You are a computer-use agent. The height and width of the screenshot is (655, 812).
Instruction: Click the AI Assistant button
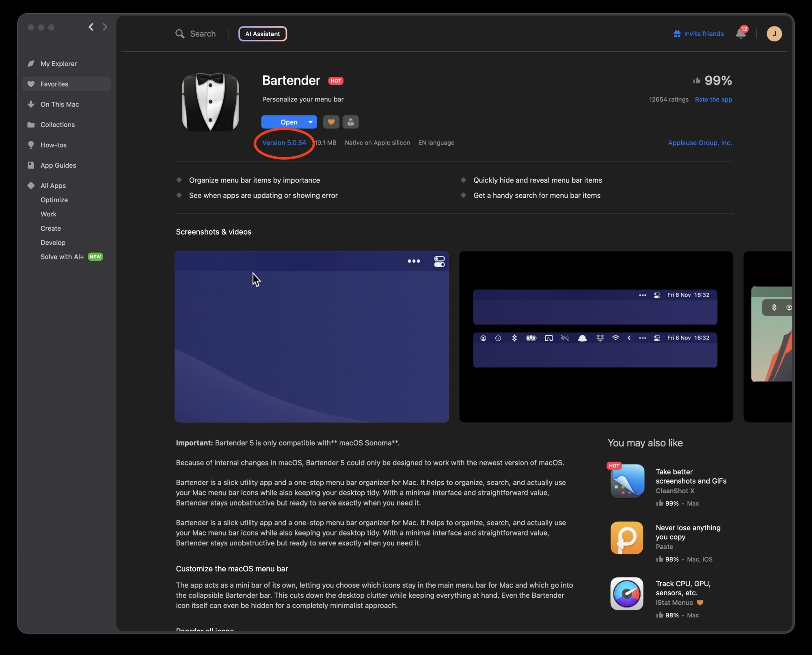tap(263, 34)
